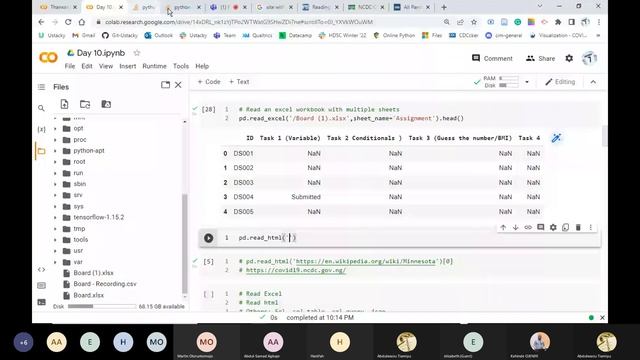The image size is (640, 360).
Task: Expand the python-apt folder
Action: (x=56, y=151)
